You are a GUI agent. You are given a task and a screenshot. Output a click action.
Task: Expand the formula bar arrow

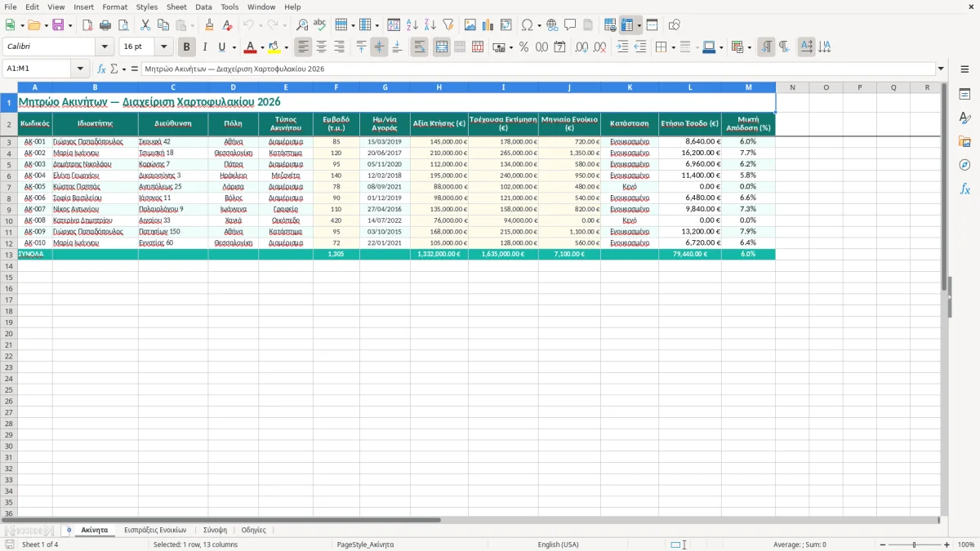tap(942, 69)
